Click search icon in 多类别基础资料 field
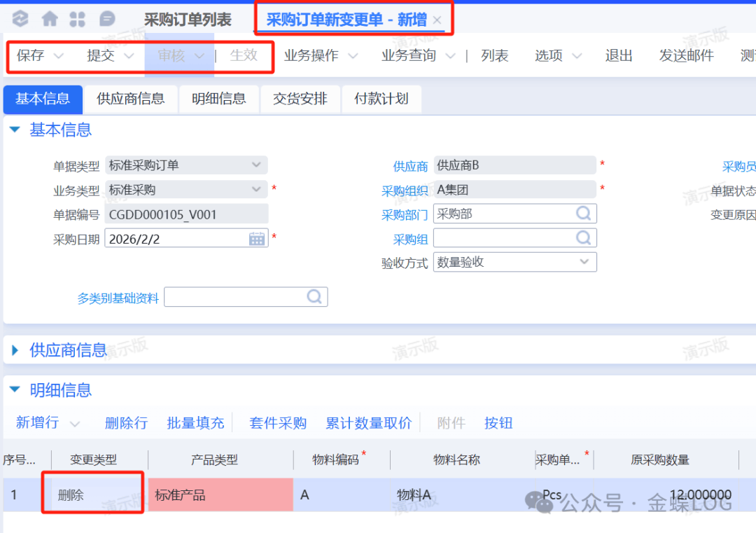The height and width of the screenshot is (533, 756). (x=314, y=297)
